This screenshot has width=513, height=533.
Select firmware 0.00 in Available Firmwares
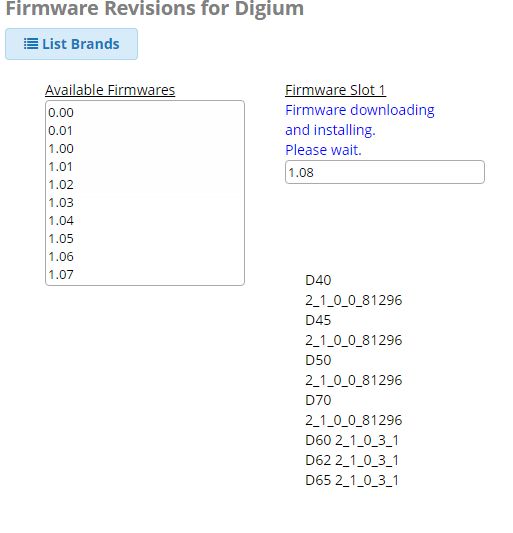pyautogui.click(x=145, y=113)
